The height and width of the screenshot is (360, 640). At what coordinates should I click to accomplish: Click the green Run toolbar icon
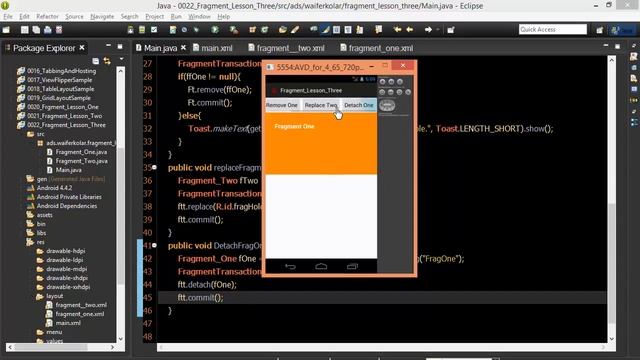click(215, 30)
